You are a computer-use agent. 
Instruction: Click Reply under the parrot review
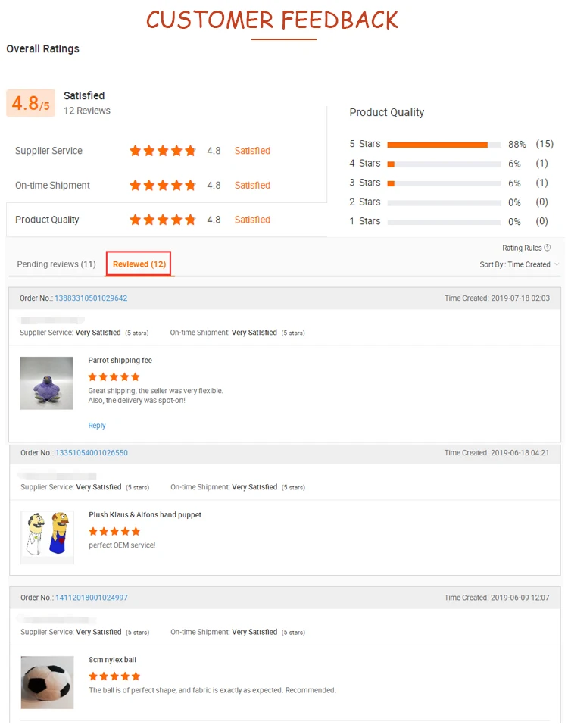97,426
